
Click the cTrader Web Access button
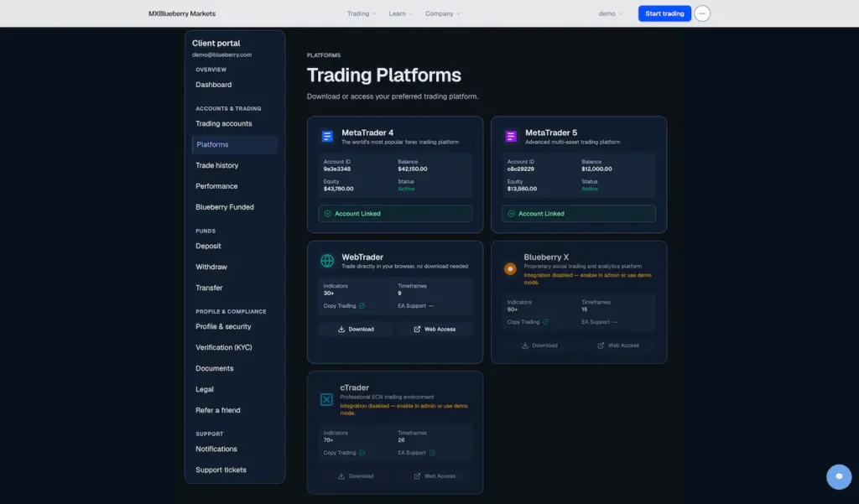point(435,476)
